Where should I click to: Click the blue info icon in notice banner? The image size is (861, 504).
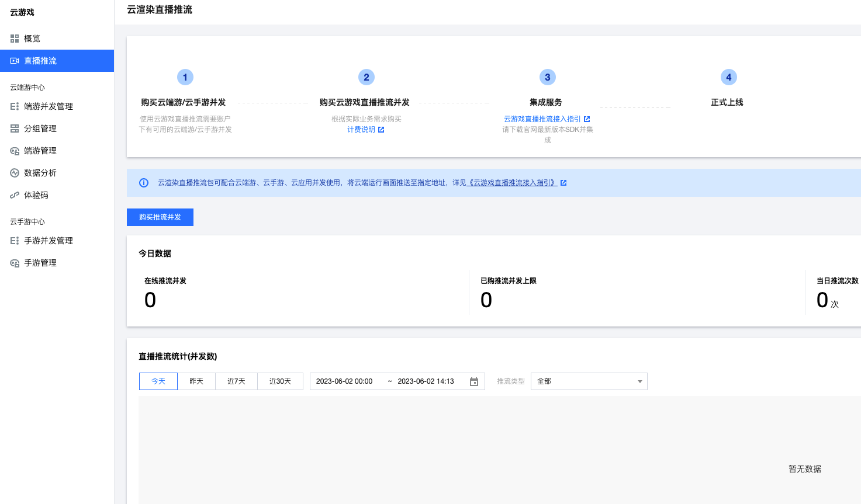click(144, 183)
